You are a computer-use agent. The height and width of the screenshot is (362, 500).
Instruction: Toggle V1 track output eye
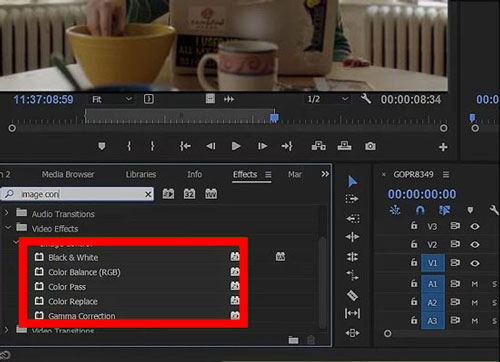point(475,263)
